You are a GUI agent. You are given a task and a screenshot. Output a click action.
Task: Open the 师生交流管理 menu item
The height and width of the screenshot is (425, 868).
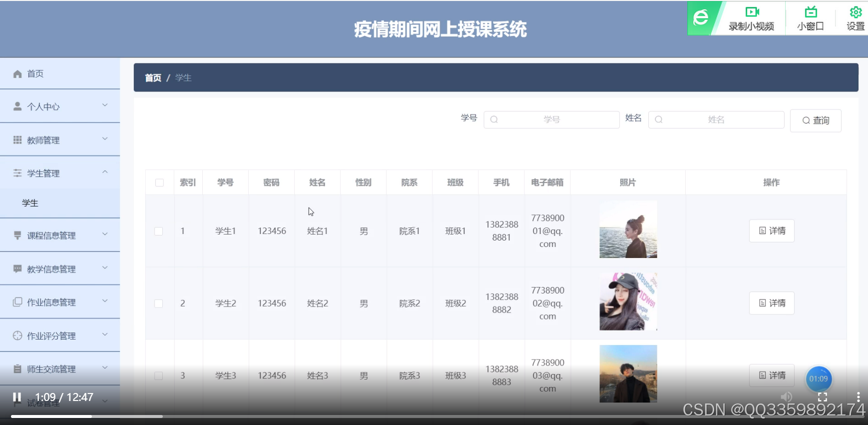pos(60,369)
